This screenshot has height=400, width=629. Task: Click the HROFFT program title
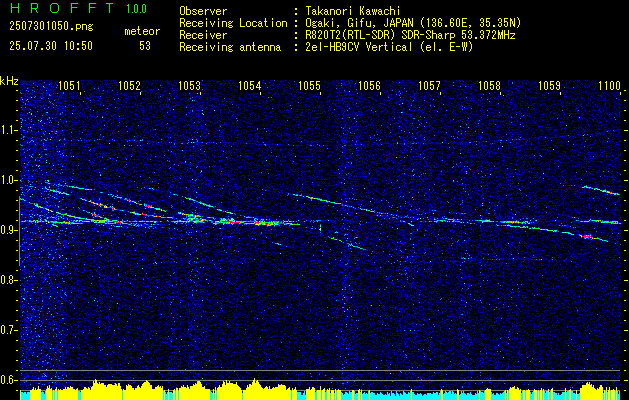[x=62, y=8]
